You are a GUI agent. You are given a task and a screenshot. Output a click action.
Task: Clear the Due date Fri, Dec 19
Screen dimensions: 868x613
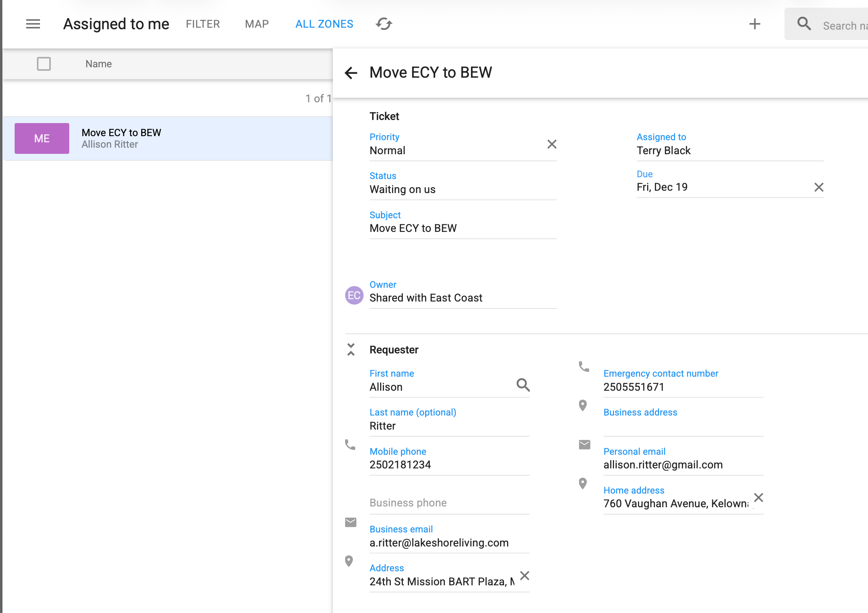click(x=819, y=187)
